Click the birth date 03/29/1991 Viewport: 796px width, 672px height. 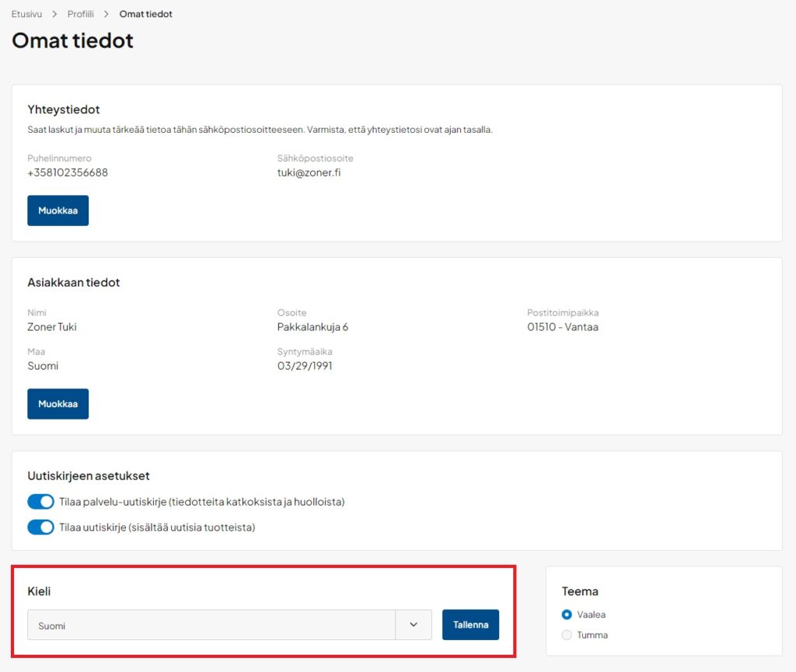[305, 366]
